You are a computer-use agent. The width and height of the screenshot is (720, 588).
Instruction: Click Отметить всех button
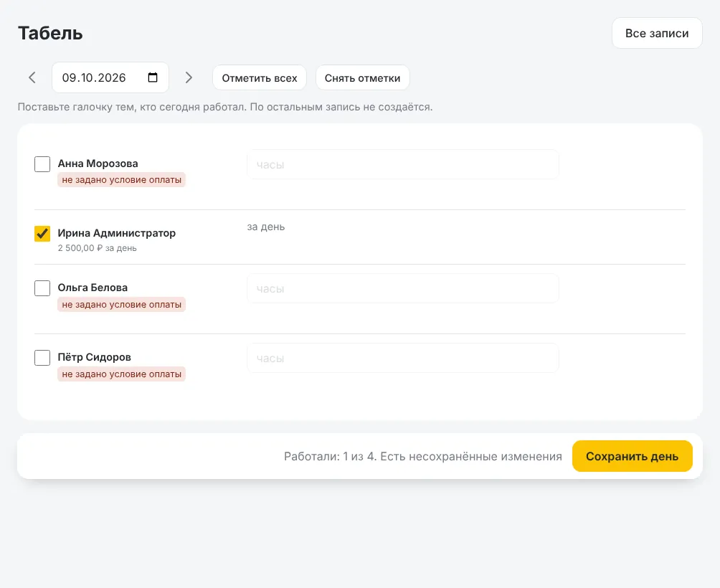tap(260, 77)
